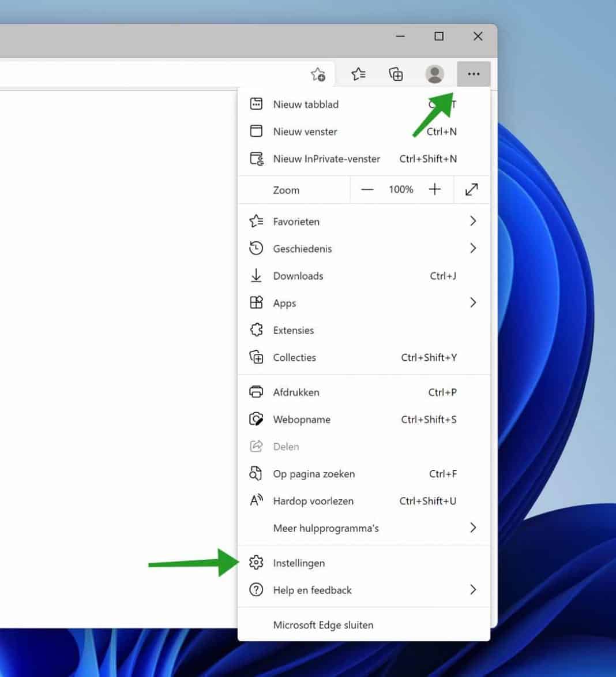Open the Meer hulpprogramma's submenu
This screenshot has height=677, width=616.
click(473, 528)
